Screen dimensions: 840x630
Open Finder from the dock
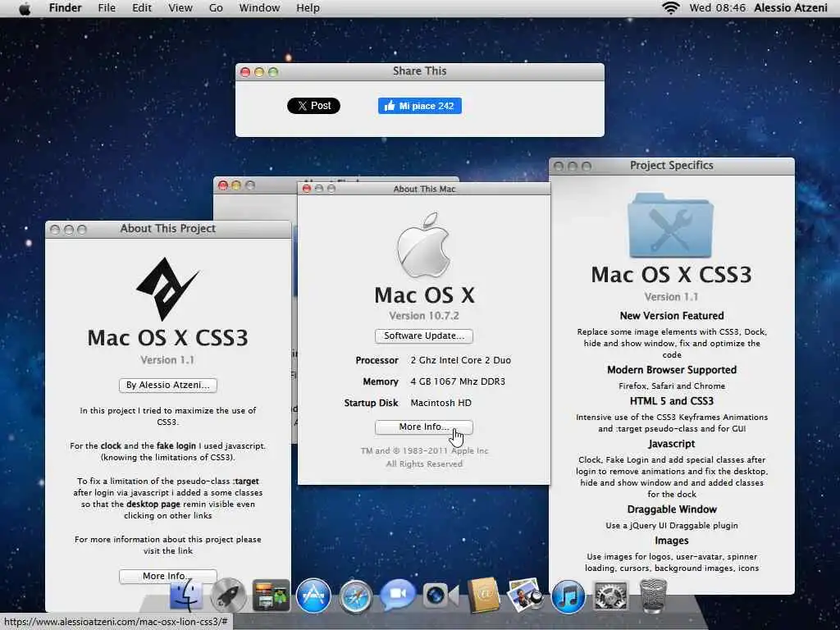coord(186,596)
